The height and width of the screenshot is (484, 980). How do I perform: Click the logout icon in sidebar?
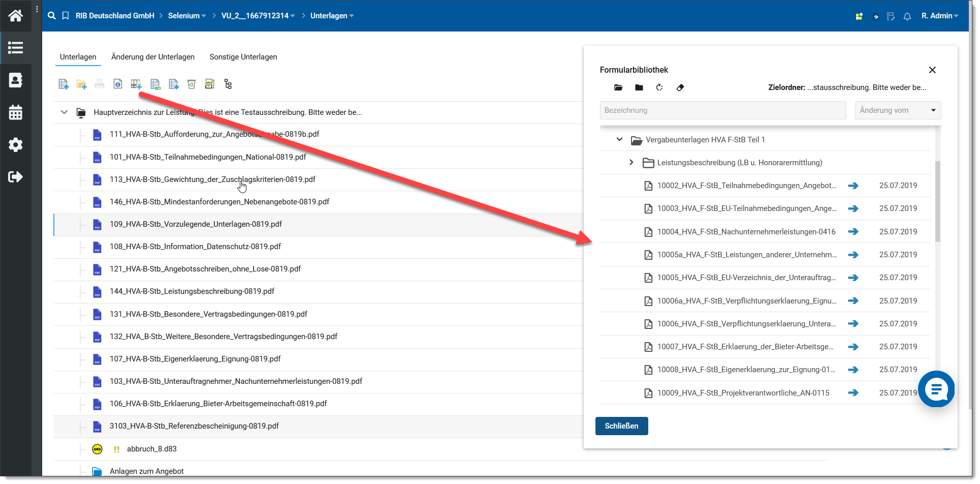tap(15, 177)
